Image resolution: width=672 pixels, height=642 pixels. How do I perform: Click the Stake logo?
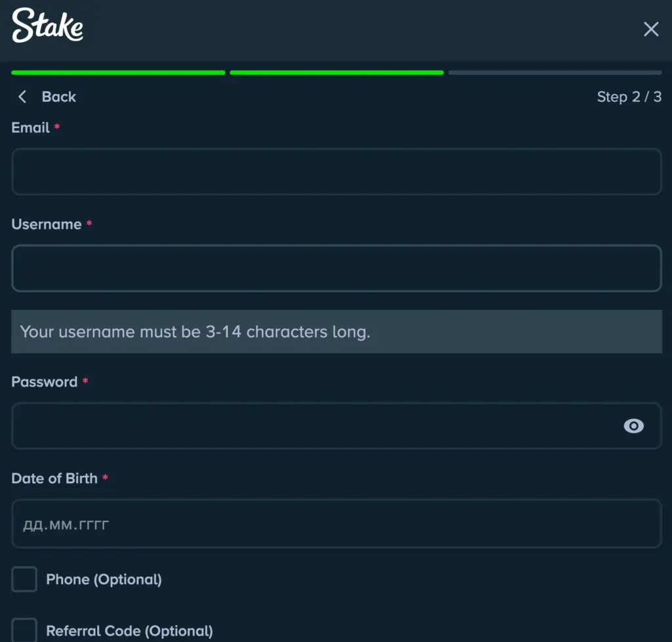pyautogui.click(x=48, y=26)
